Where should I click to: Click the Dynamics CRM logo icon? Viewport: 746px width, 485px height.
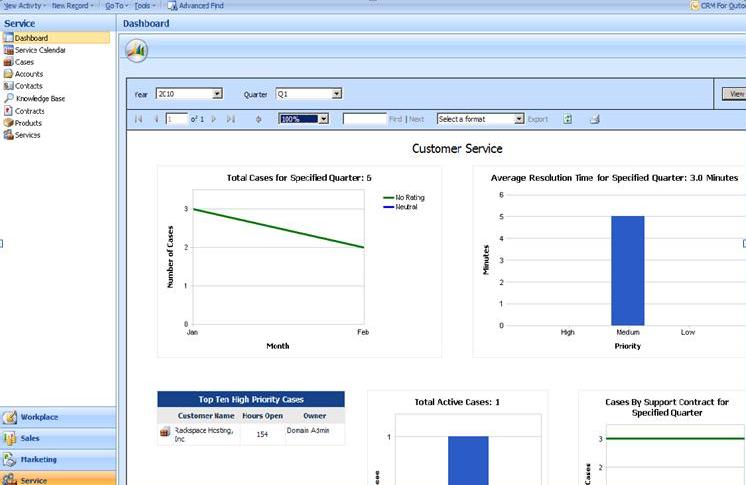(x=135, y=51)
